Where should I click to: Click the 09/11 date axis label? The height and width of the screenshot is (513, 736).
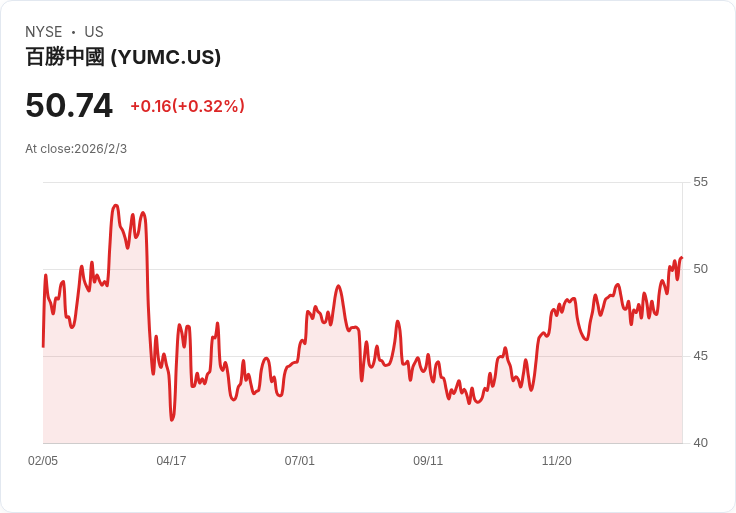[x=428, y=460]
